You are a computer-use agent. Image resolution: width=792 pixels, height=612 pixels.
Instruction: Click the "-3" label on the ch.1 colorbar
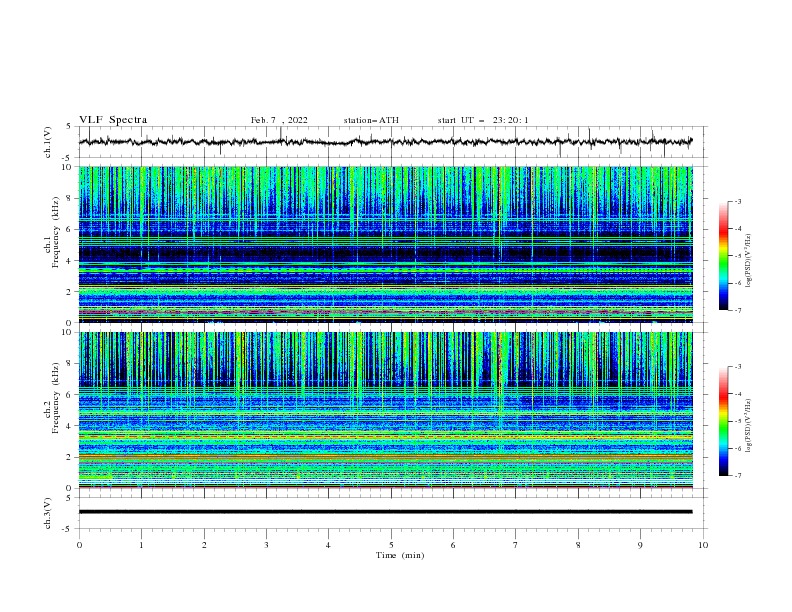pyautogui.click(x=737, y=201)
